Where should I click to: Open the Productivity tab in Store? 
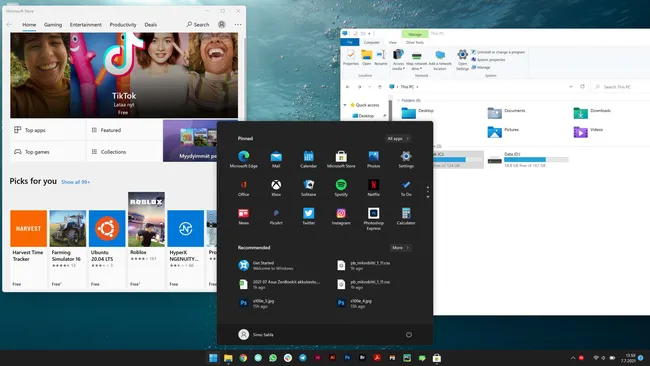click(x=123, y=24)
